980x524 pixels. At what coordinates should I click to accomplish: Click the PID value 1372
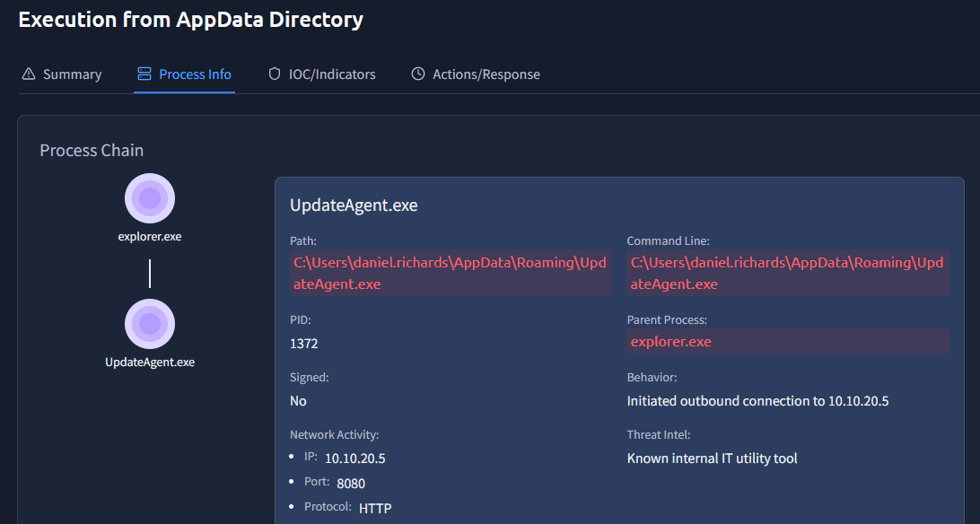pos(304,344)
